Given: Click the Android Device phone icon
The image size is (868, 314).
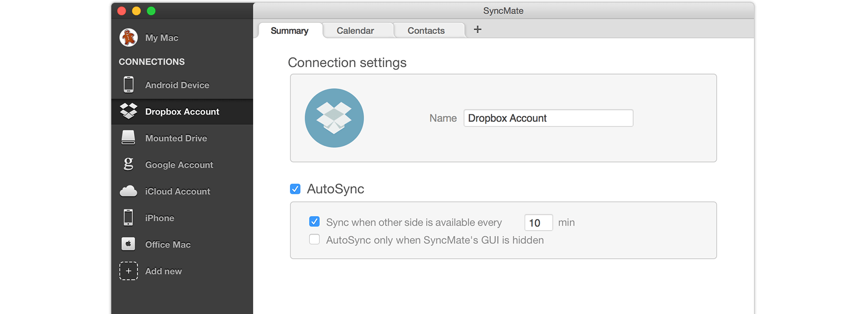Looking at the screenshot, I should (128, 85).
